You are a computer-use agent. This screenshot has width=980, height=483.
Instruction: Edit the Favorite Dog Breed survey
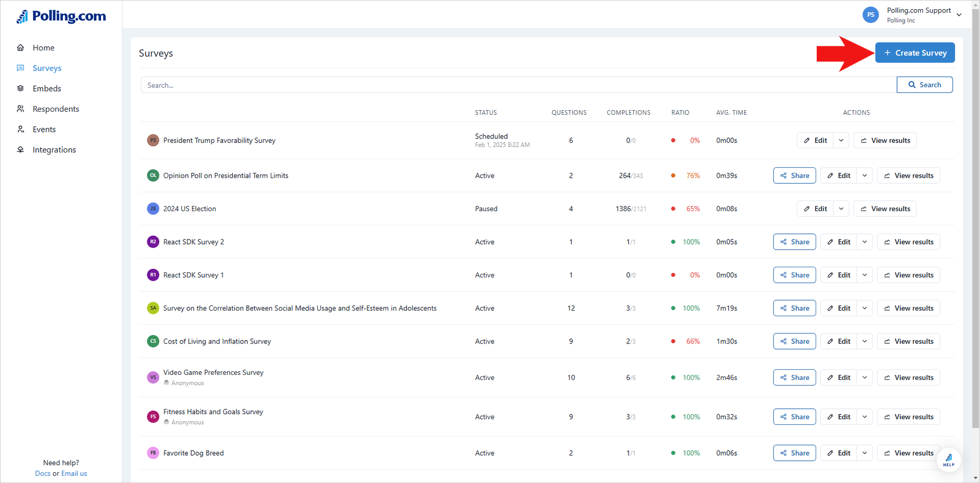coord(838,453)
